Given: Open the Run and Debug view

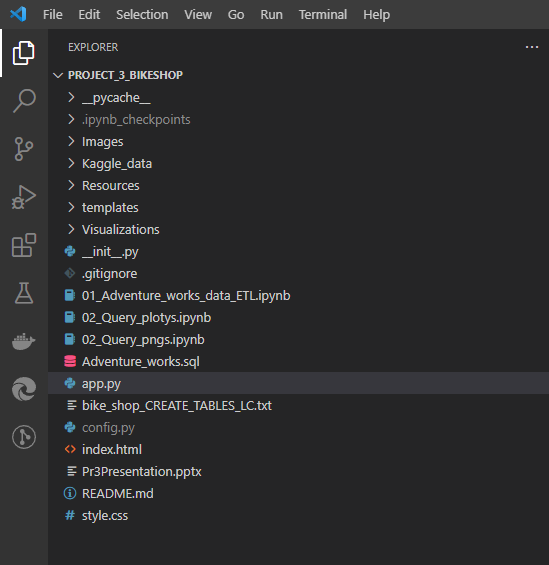Looking at the screenshot, I should 24,197.
